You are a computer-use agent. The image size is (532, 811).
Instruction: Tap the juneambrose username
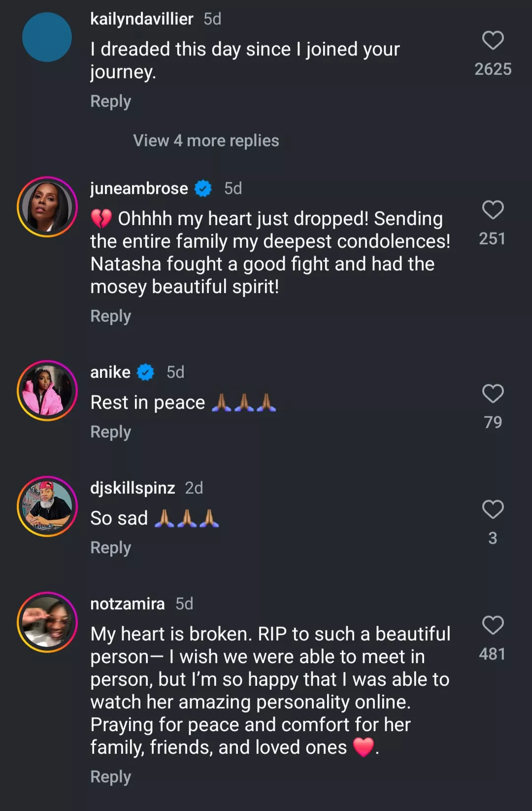pyautogui.click(x=139, y=189)
